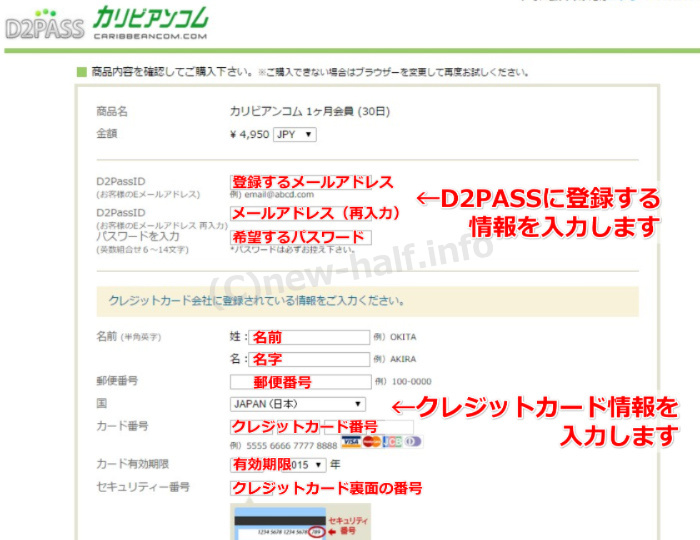The width and height of the screenshot is (700, 540).
Task: Click the セキュリティー番号 security code field
Action: tap(253, 488)
